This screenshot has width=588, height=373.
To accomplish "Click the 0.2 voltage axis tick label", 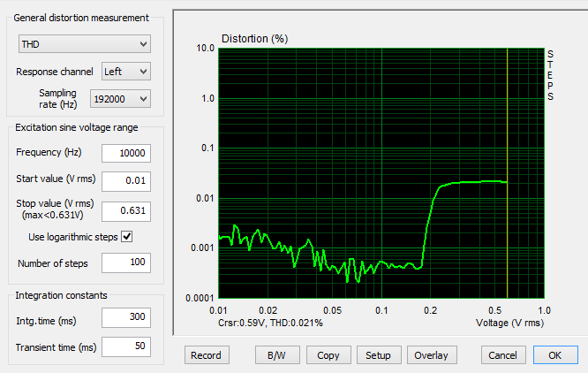I will [x=431, y=310].
